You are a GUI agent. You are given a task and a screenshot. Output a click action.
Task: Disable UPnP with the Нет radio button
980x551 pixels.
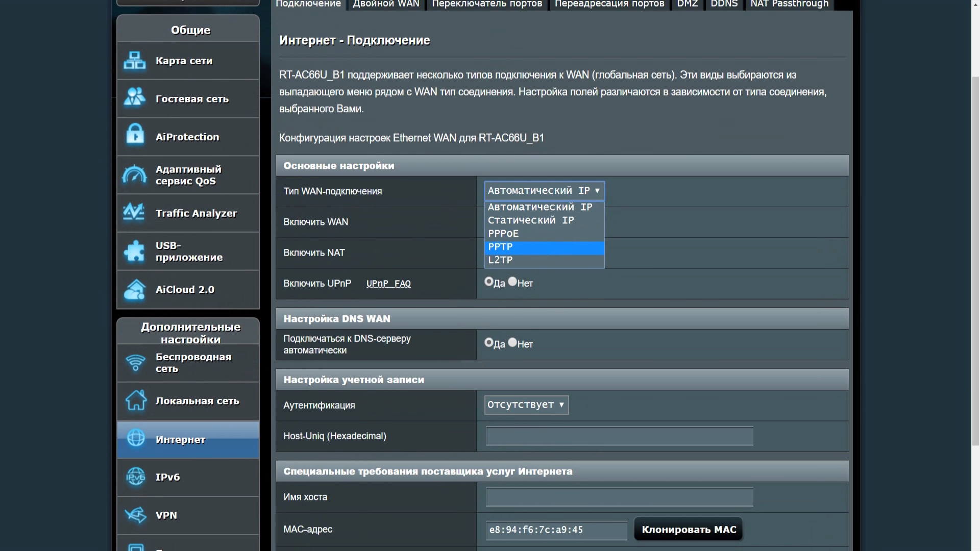coord(512,282)
